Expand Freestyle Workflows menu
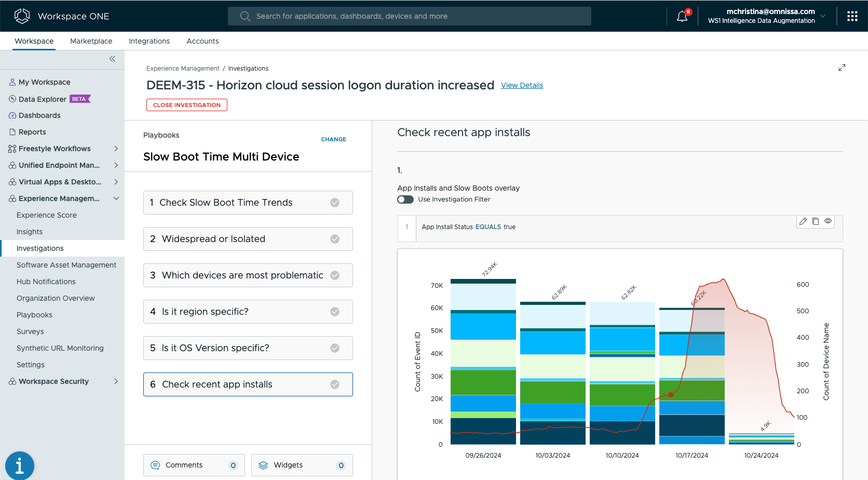 tap(116, 149)
